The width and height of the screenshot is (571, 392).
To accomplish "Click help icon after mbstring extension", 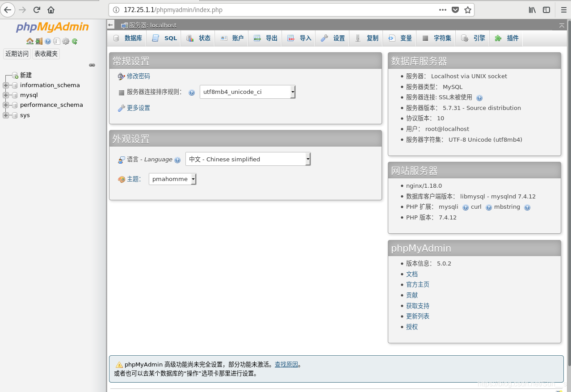I will pyautogui.click(x=527, y=207).
